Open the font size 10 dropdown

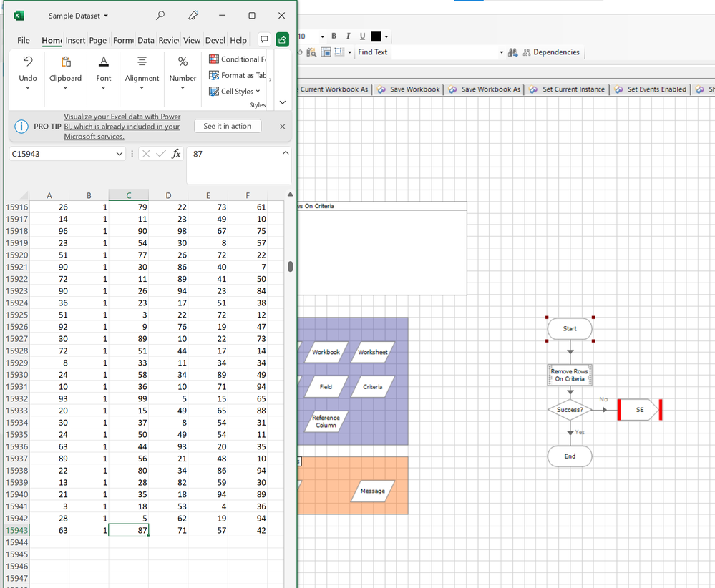pyautogui.click(x=322, y=36)
